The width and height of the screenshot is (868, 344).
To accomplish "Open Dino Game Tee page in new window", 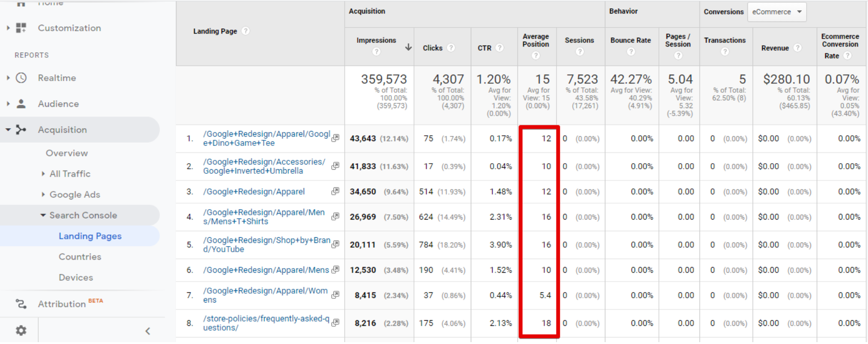I will (335, 138).
